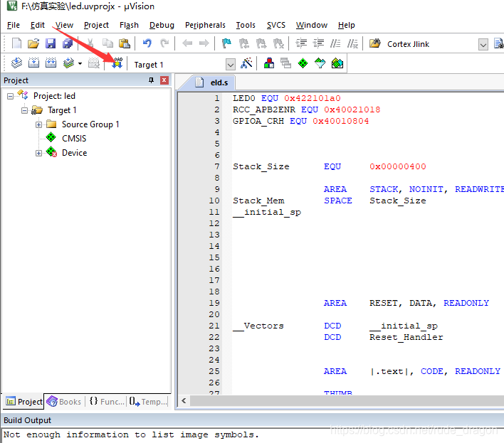
Task: Open the Peripherals menu
Action: point(205,25)
